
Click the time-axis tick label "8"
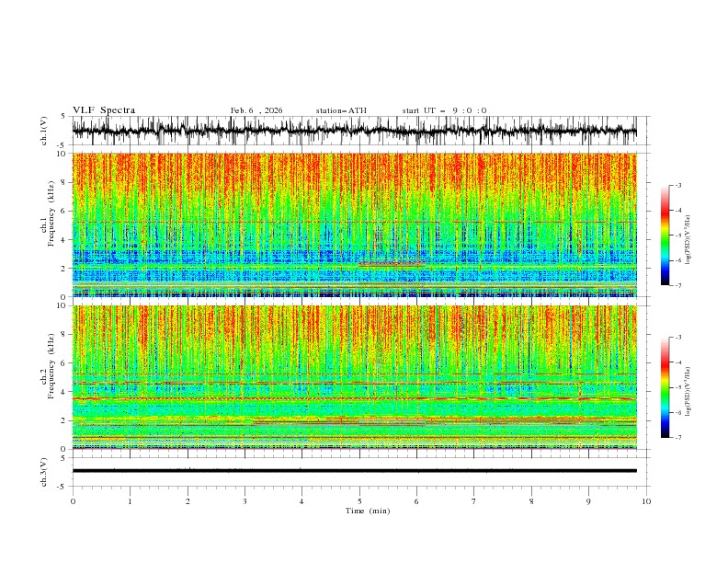click(531, 501)
